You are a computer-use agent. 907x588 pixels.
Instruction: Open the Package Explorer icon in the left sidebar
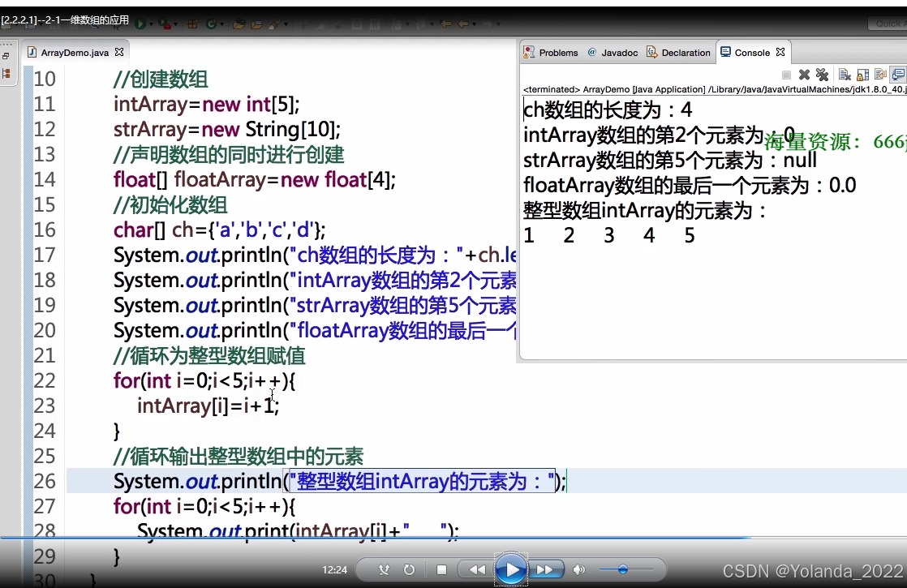(x=6, y=74)
